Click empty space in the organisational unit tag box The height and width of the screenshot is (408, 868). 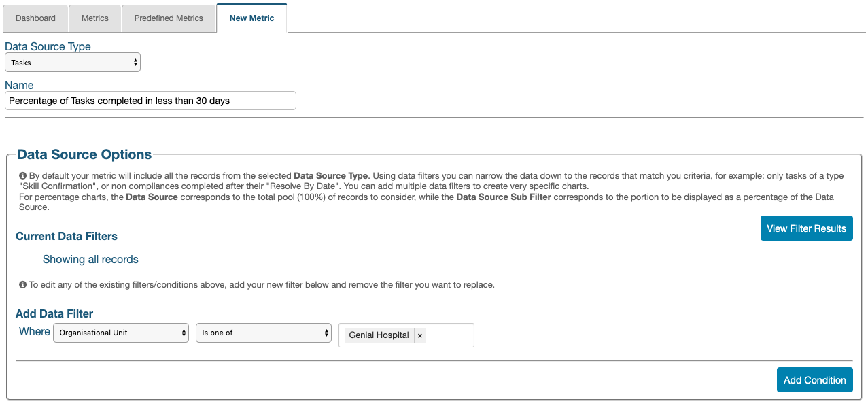click(449, 335)
